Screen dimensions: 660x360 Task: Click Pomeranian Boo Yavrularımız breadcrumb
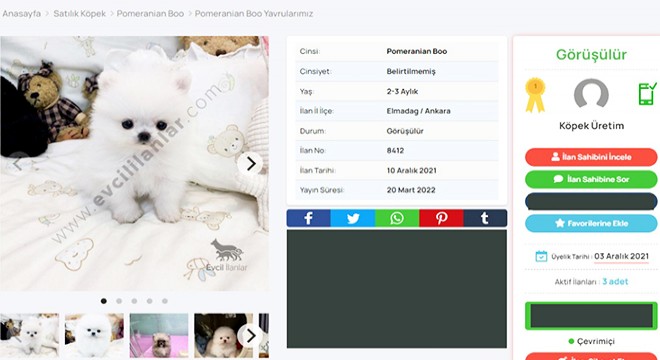coord(254,13)
